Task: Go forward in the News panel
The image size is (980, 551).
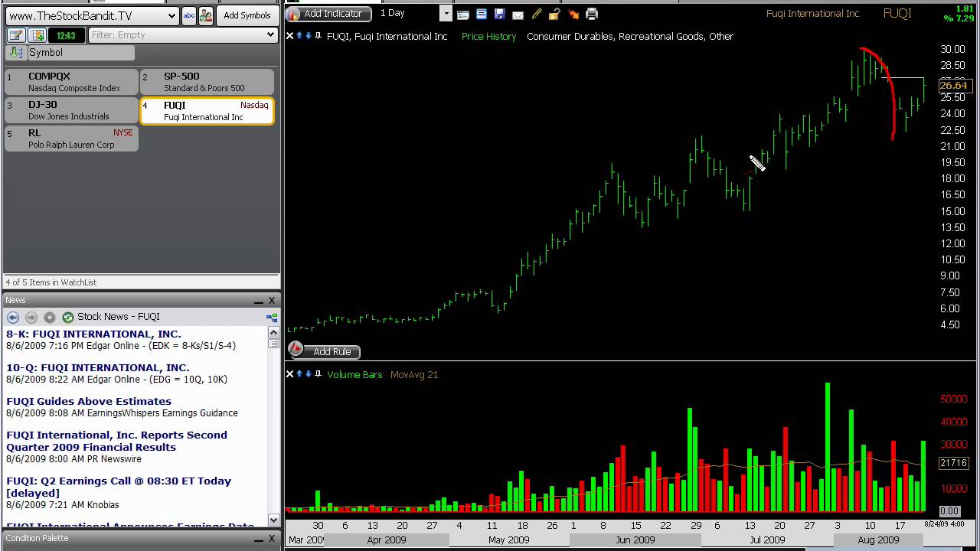Action: coord(31,317)
